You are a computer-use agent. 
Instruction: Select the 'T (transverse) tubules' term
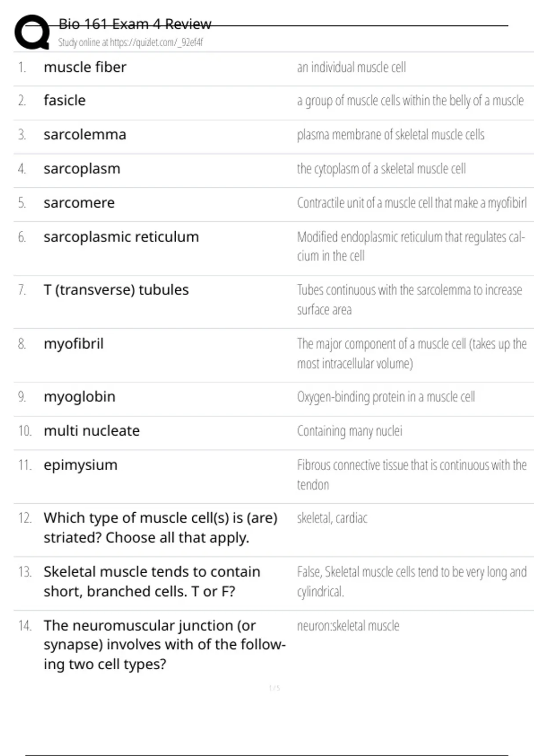click(116, 290)
